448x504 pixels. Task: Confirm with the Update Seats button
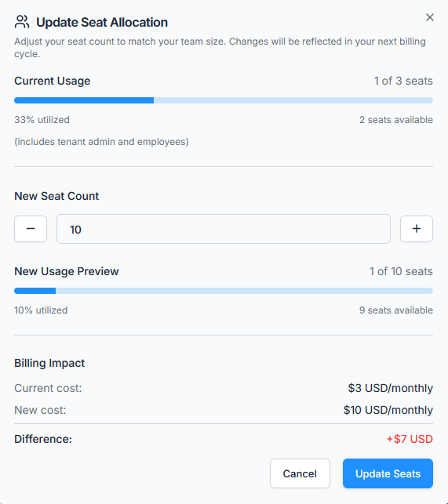point(388,473)
